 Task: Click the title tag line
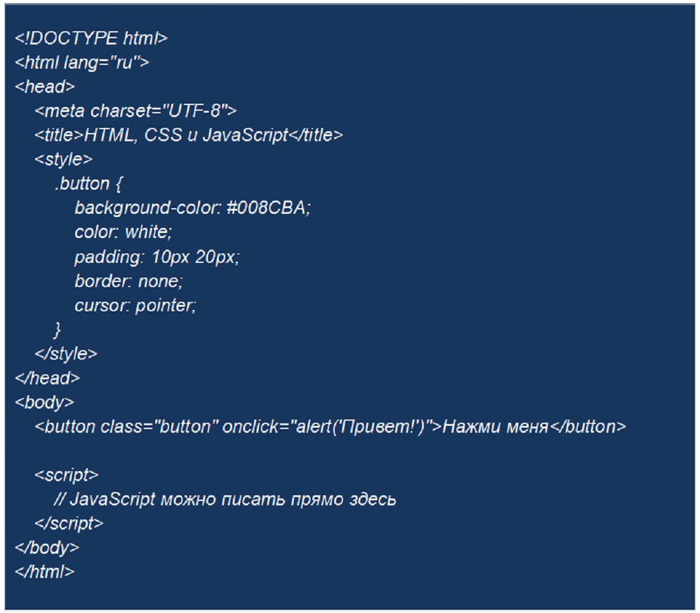click(x=188, y=135)
